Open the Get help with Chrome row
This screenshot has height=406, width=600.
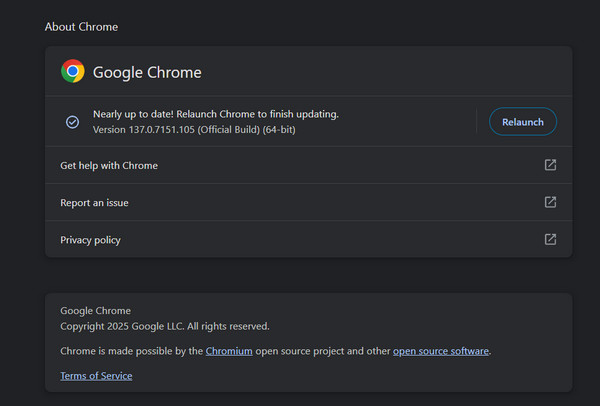point(109,165)
